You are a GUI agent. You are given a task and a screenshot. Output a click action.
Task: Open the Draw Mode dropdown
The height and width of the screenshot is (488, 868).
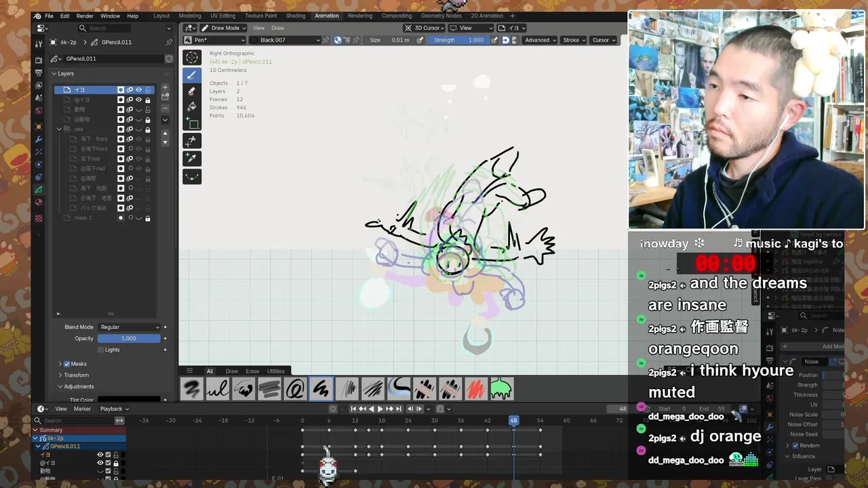click(224, 28)
